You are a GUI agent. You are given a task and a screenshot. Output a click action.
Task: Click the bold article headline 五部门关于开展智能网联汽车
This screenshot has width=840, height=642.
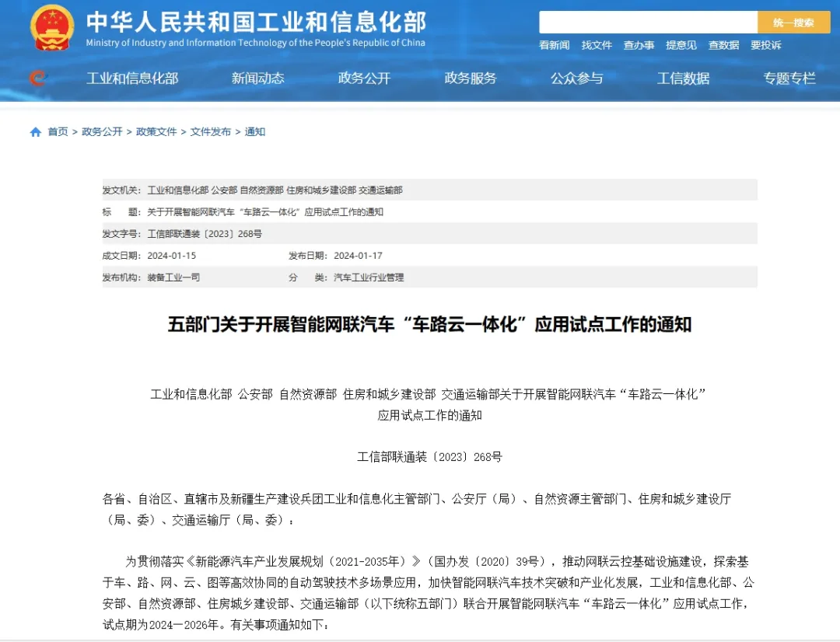click(429, 324)
